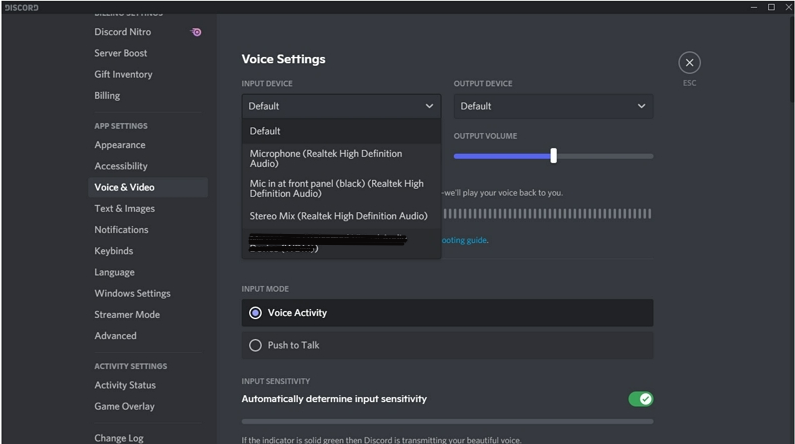Open Appearance settings
This screenshot has width=795, height=444.
pyautogui.click(x=120, y=145)
